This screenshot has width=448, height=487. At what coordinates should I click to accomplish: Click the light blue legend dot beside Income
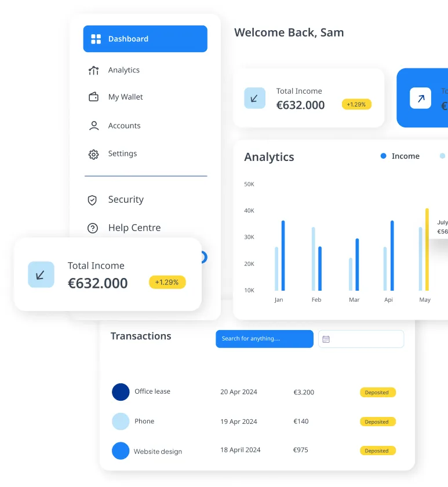tap(442, 156)
